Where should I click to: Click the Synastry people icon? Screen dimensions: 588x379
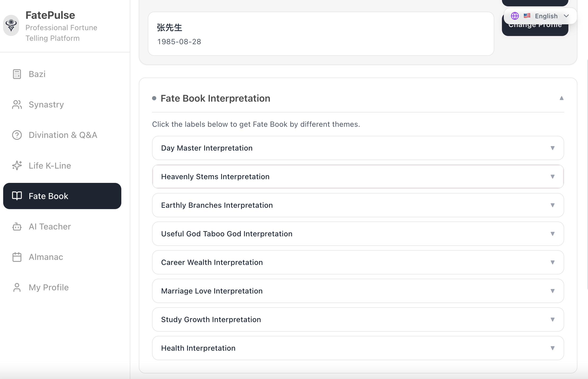[17, 105]
